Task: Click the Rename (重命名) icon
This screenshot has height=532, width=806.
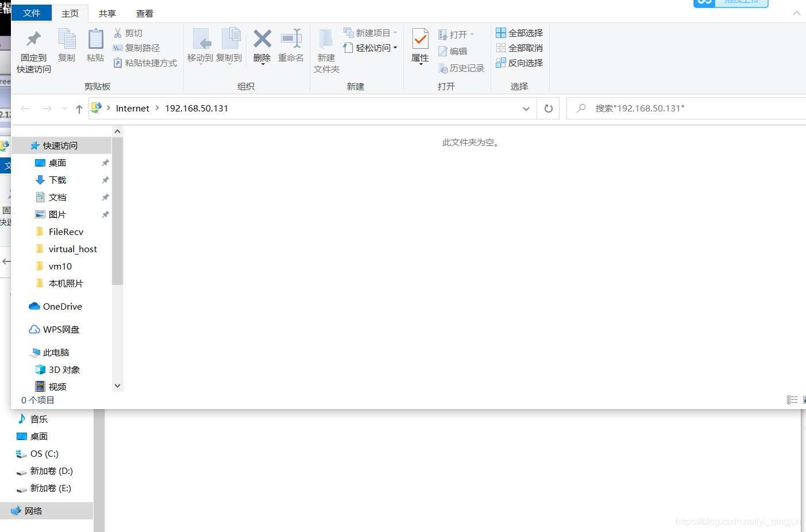Action: pos(291,38)
